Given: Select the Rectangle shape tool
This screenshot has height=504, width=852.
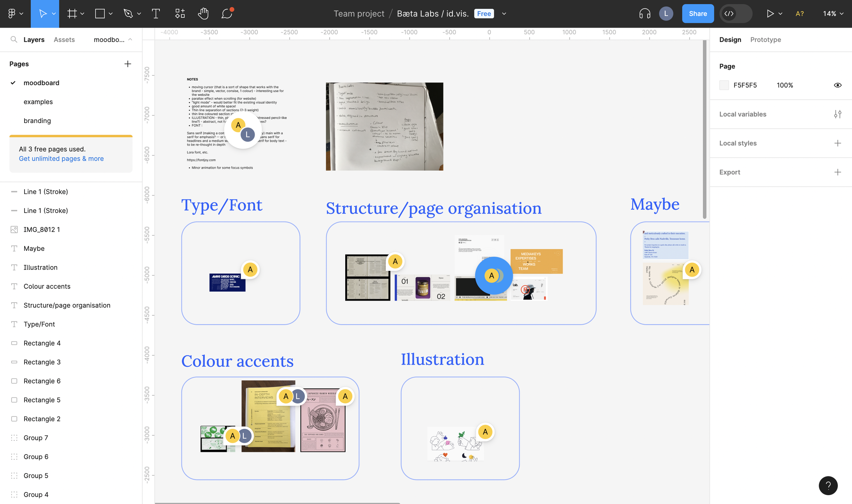Looking at the screenshot, I should pos(100,14).
